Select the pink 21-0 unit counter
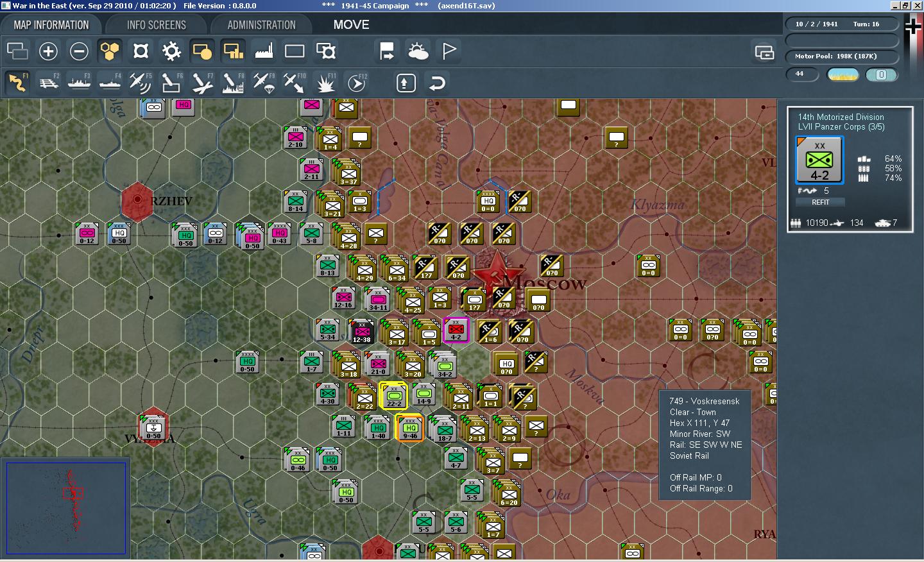924x562 pixels. 378,364
